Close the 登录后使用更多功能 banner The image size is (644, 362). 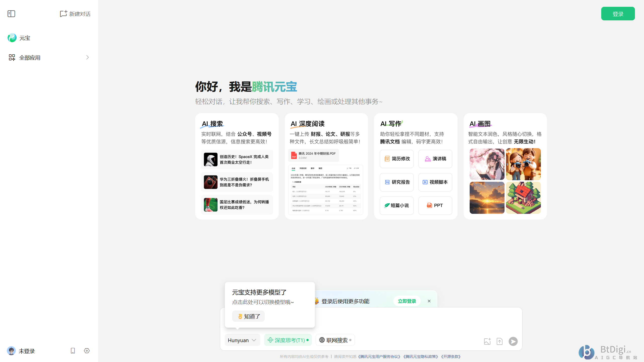point(429,301)
